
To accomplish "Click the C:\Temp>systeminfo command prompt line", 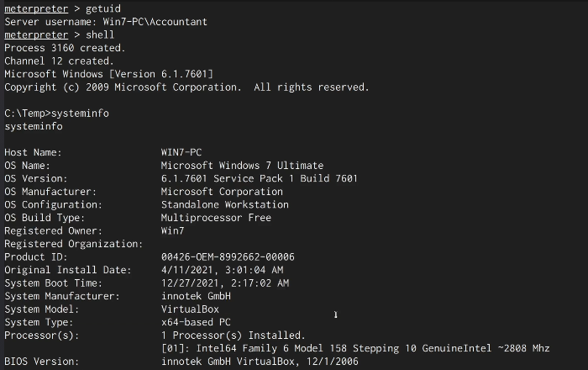I will (57, 113).
